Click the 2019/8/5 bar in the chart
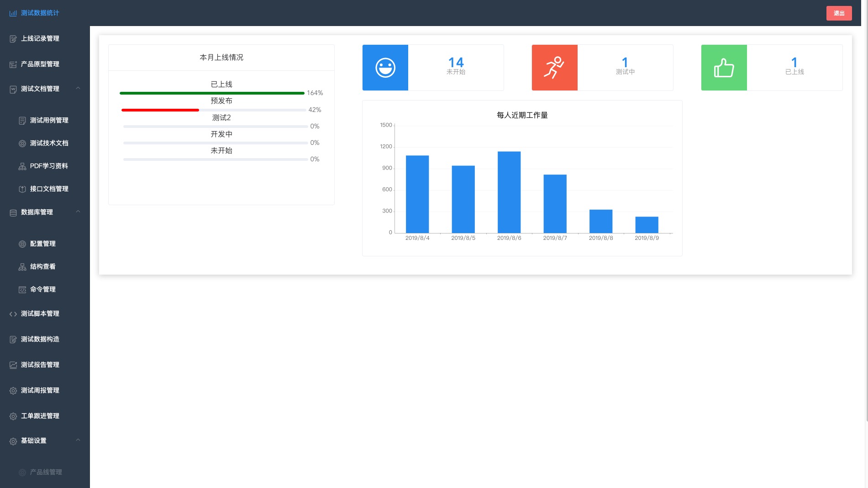 463,199
